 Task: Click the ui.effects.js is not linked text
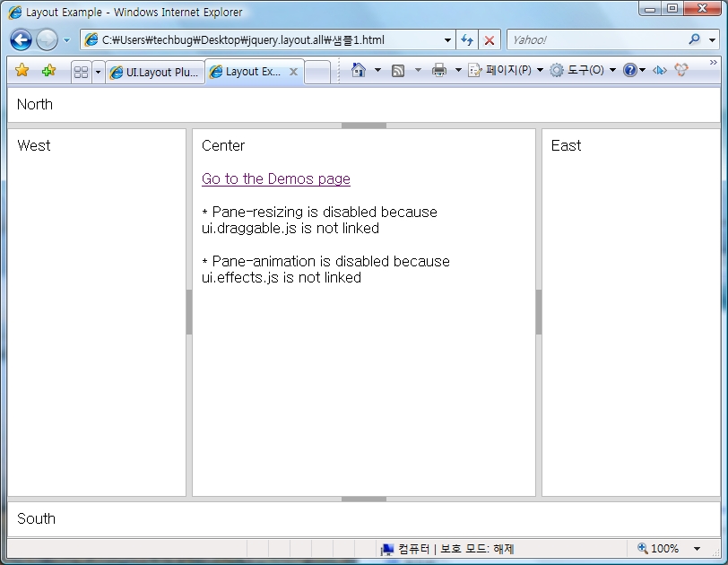(282, 277)
